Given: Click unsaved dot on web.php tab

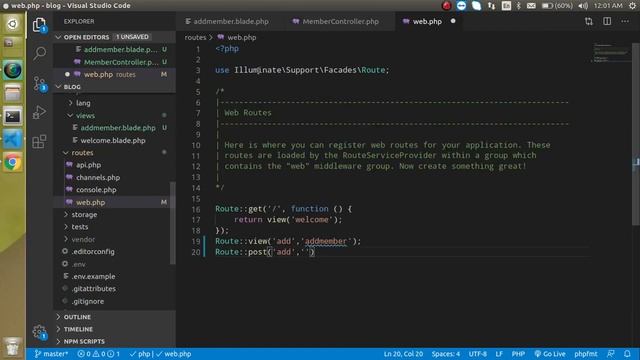Looking at the screenshot, I should [x=453, y=21].
